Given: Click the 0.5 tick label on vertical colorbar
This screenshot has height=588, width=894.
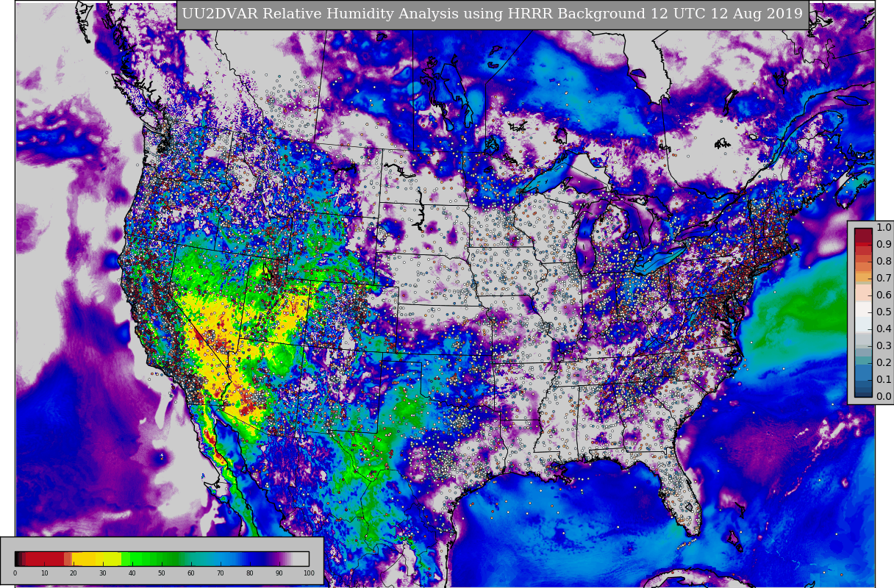Looking at the screenshot, I should click(x=884, y=312).
